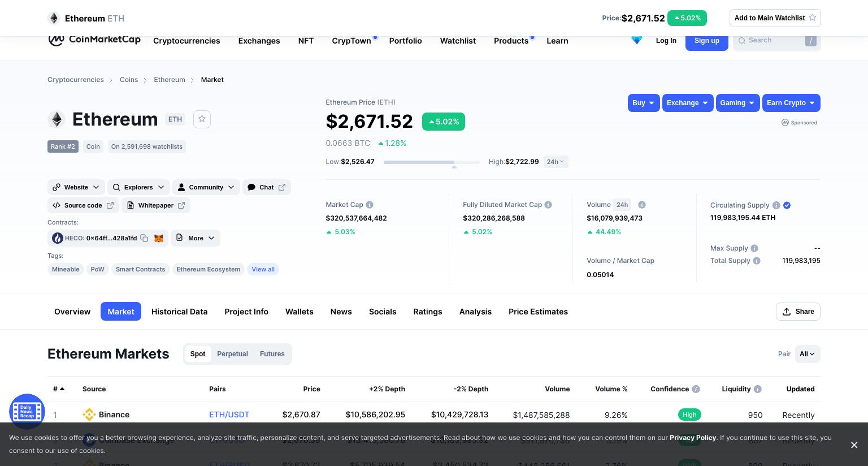This screenshot has height=466, width=868.
Task: Sort markets by rank number column
Action: [x=59, y=389]
